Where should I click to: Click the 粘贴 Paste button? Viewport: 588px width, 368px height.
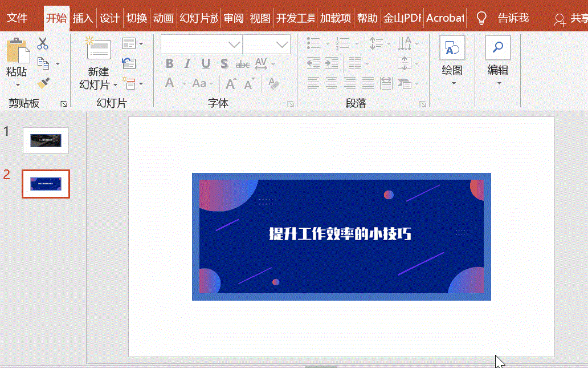click(x=19, y=59)
